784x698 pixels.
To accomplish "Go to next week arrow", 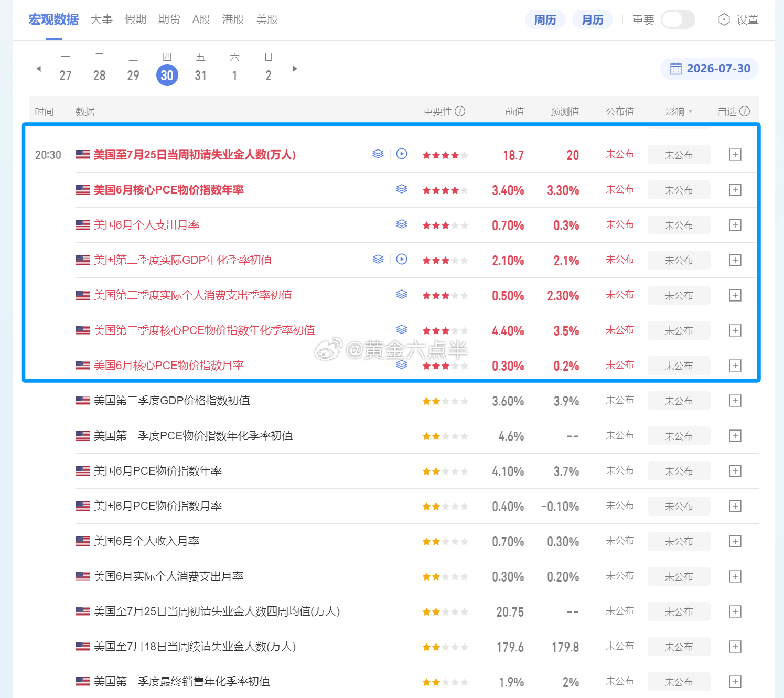I will (295, 69).
